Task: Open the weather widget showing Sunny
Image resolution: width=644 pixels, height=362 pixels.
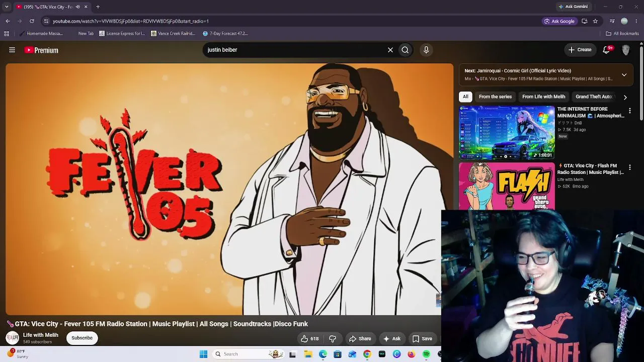Action: coord(18,354)
